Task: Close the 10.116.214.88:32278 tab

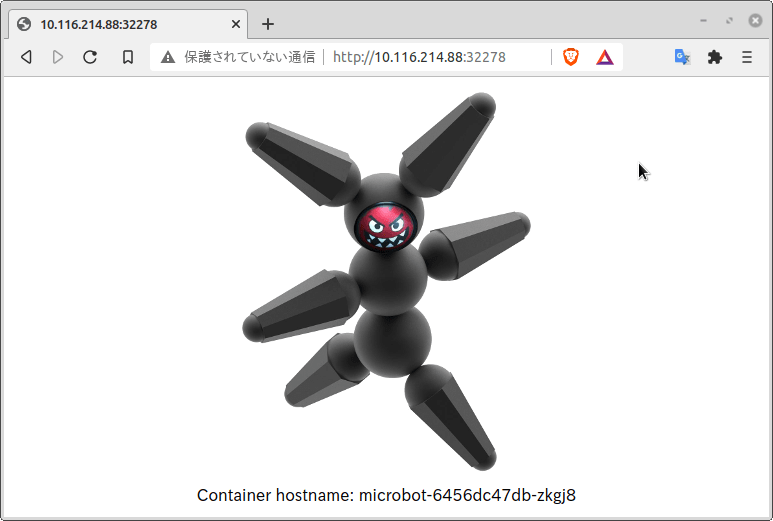Action: (x=236, y=24)
